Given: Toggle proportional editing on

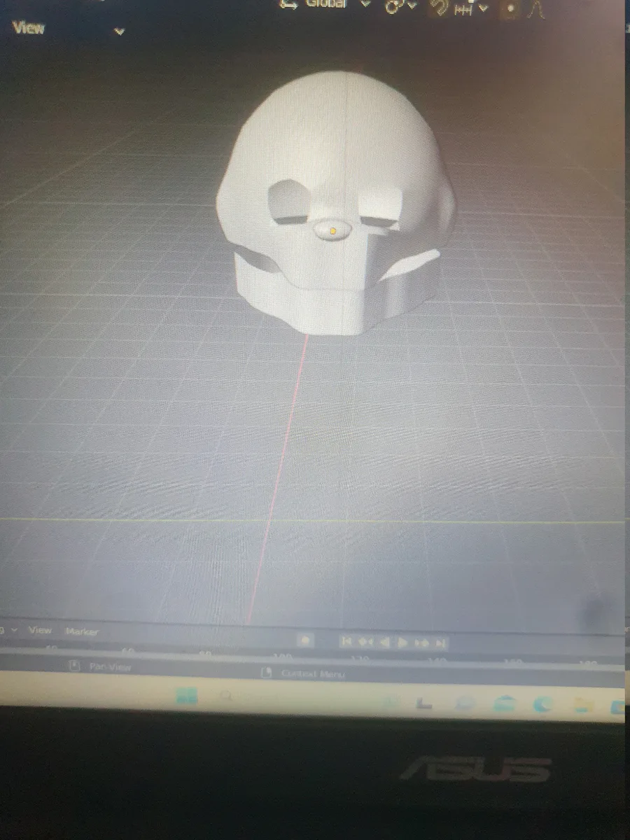Looking at the screenshot, I should pyautogui.click(x=511, y=8).
